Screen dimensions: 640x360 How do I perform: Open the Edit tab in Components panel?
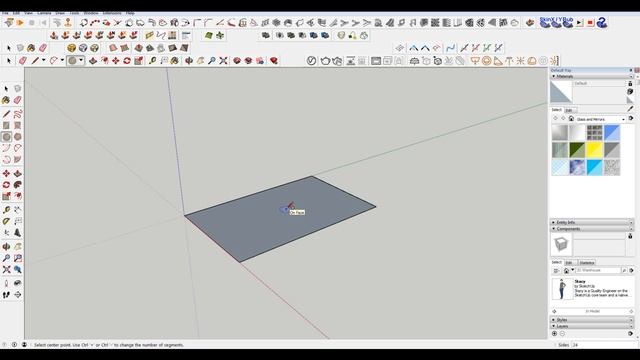[569, 263]
